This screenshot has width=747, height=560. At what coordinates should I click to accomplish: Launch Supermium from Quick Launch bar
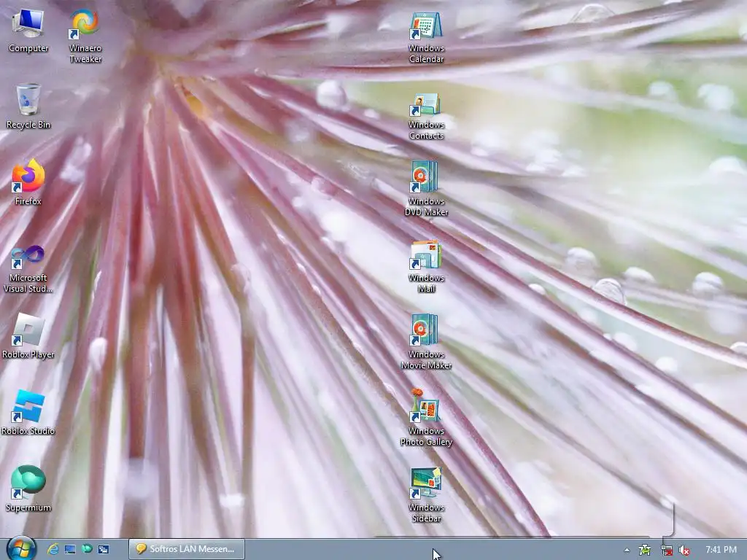pos(87,549)
